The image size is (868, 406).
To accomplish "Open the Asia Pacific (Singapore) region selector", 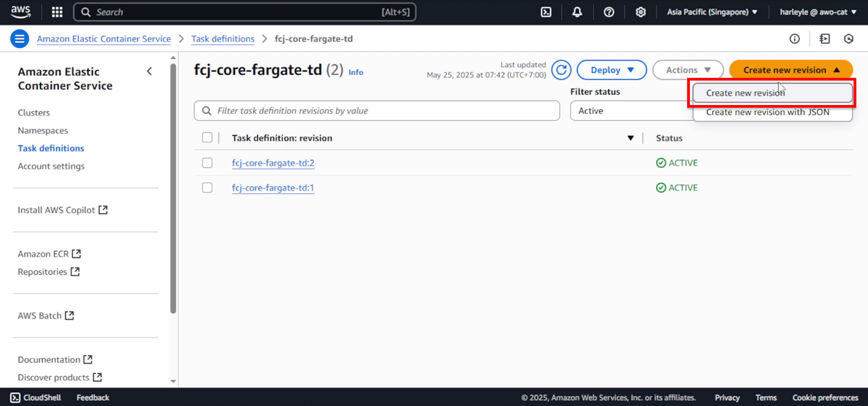I will point(712,12).
